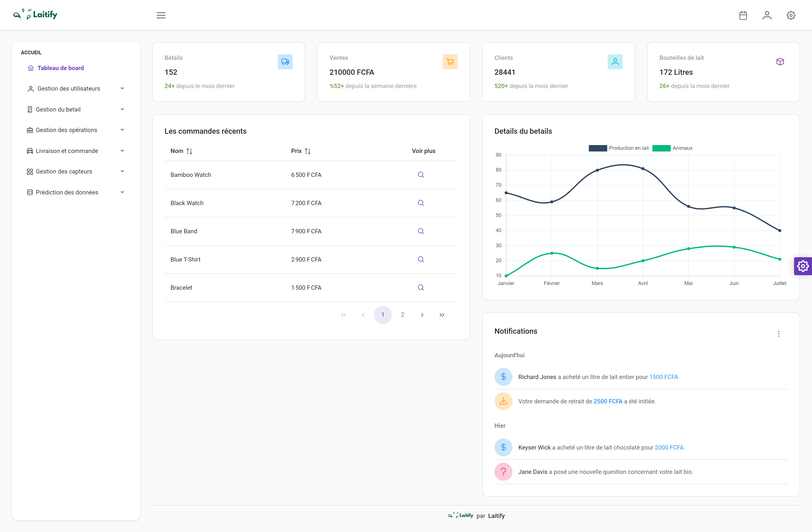Go to next page of orders

[422, 315]
